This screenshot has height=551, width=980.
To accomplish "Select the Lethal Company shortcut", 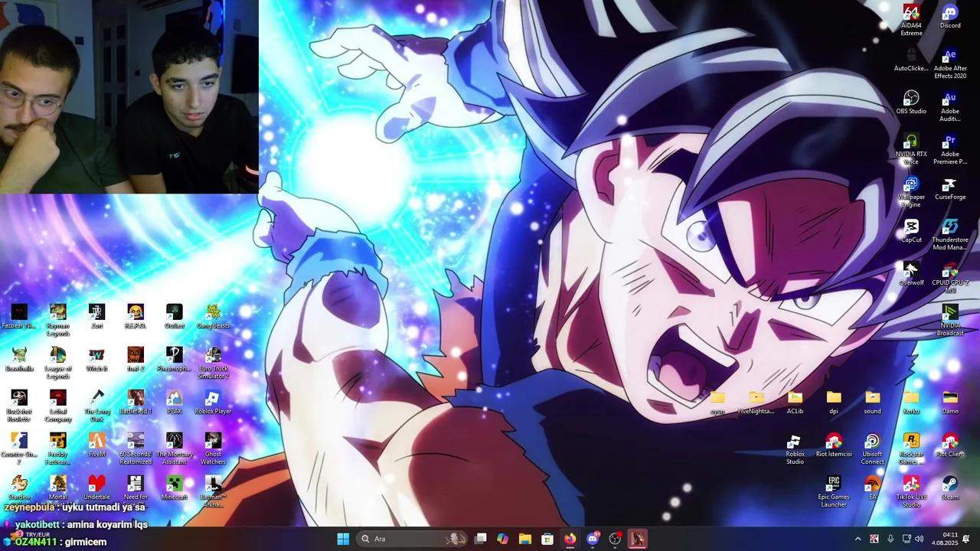I will point(57,406).
